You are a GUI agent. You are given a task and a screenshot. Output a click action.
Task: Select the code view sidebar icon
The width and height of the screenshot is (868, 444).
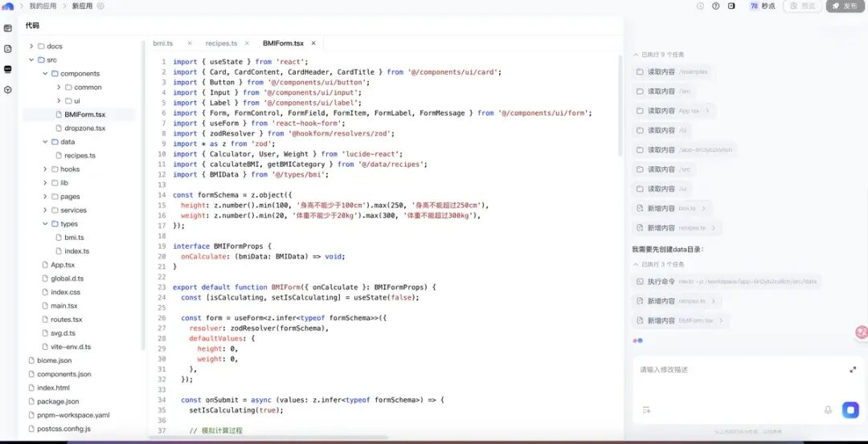tap(8, 69)
